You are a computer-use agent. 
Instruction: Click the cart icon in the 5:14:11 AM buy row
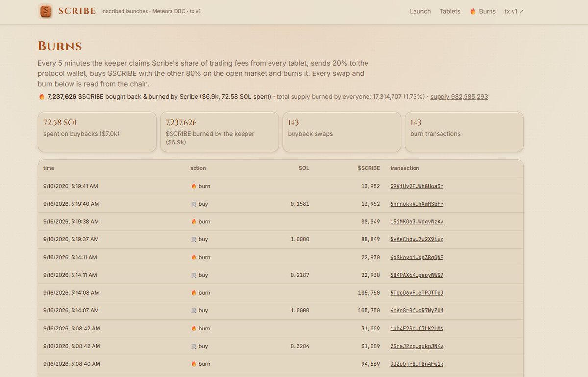click(x=194, y=275)
